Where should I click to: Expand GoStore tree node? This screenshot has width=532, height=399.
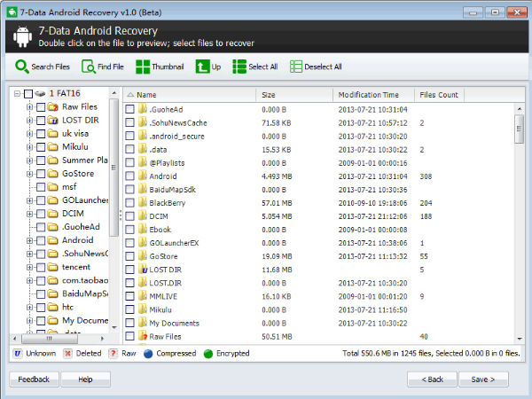coord(29,174)
